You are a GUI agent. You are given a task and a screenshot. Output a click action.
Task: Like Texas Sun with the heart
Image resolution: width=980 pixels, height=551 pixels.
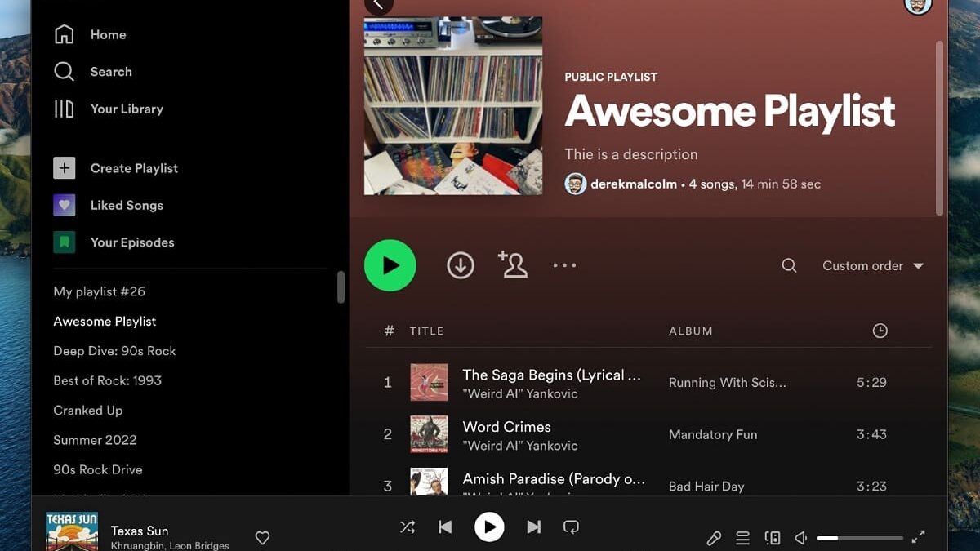[x=262, y=538]
